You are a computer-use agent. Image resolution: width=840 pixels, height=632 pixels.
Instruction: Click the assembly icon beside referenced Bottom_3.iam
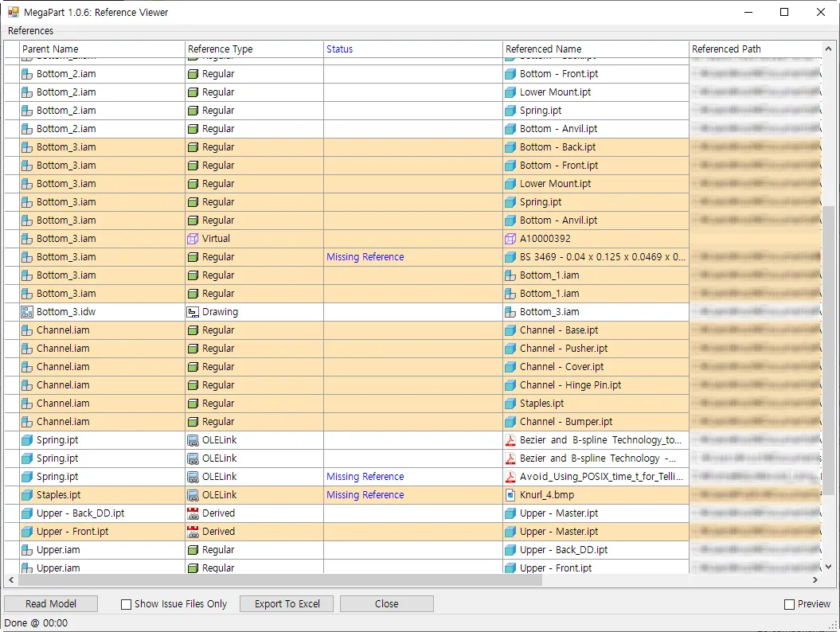pos(510,312)
